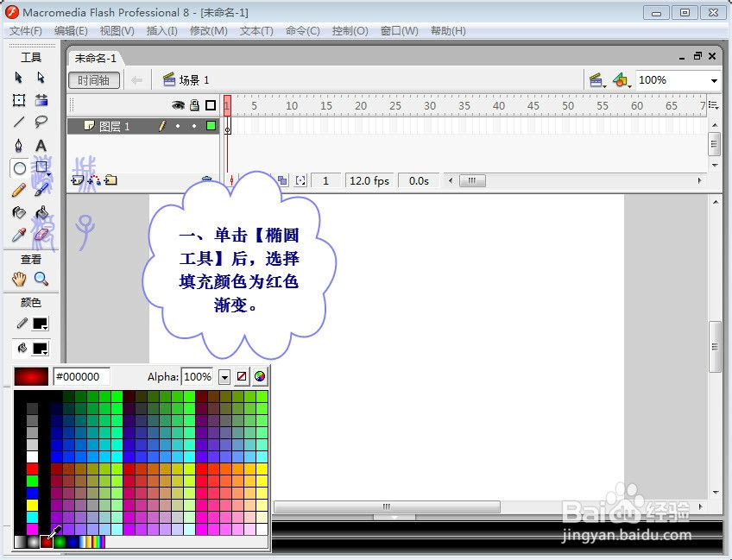Open the 命令(C) menu
The width and height of the screenshot is (732, 560).
[x=302, y=31]
